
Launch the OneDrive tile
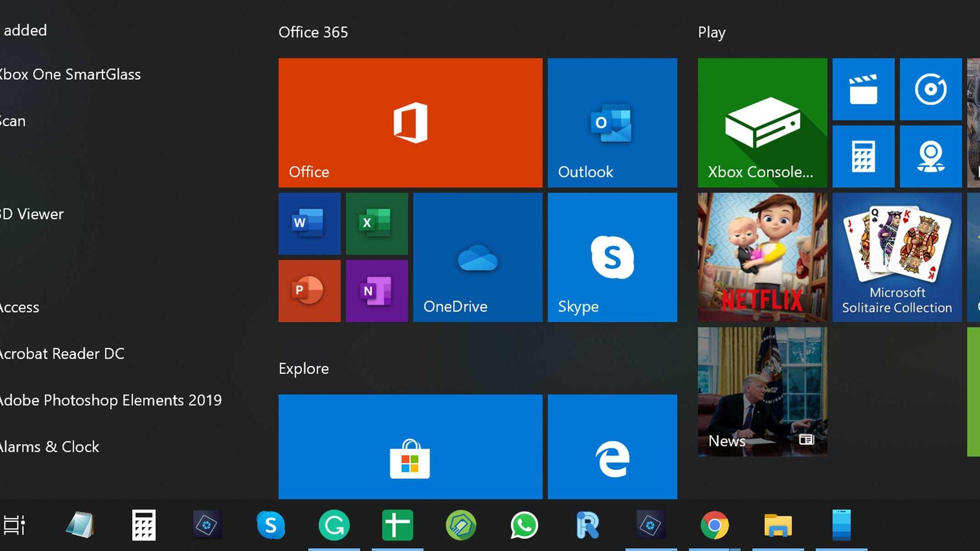click(478, 257)
